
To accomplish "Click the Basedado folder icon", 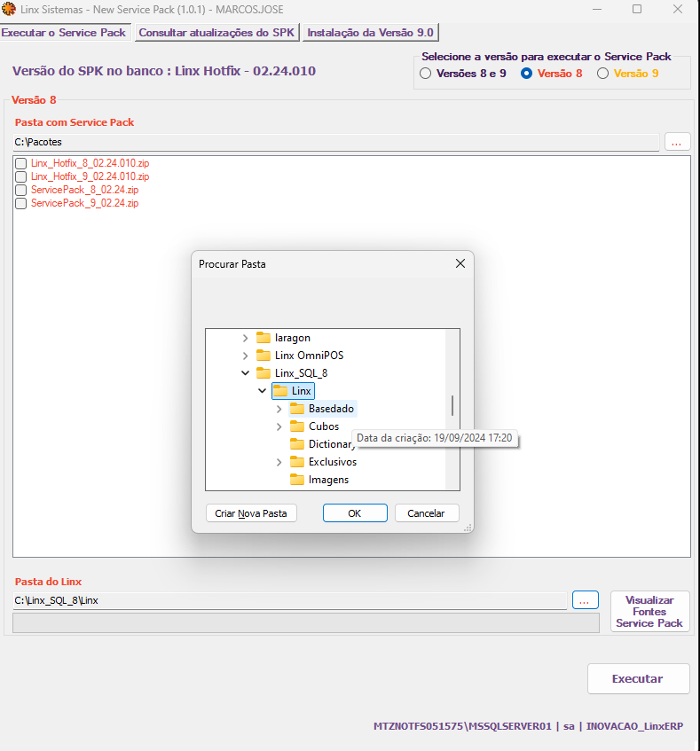I will click(x=297, y=409).
